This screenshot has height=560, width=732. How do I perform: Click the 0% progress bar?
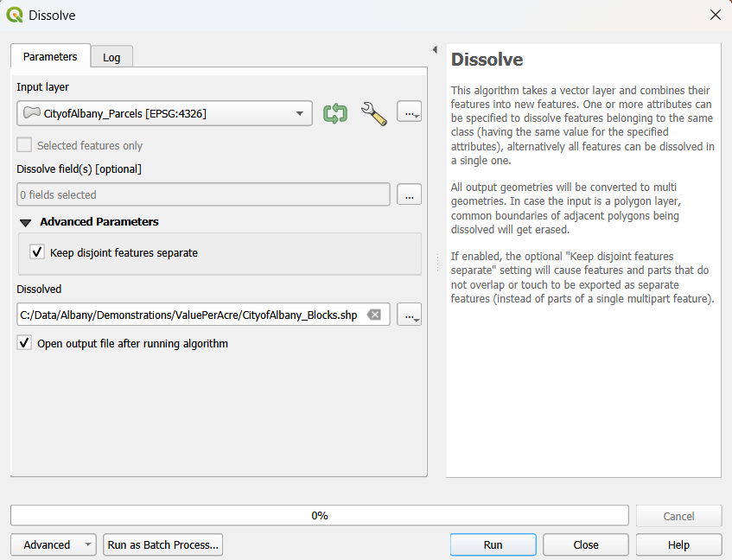coord(319,515)
